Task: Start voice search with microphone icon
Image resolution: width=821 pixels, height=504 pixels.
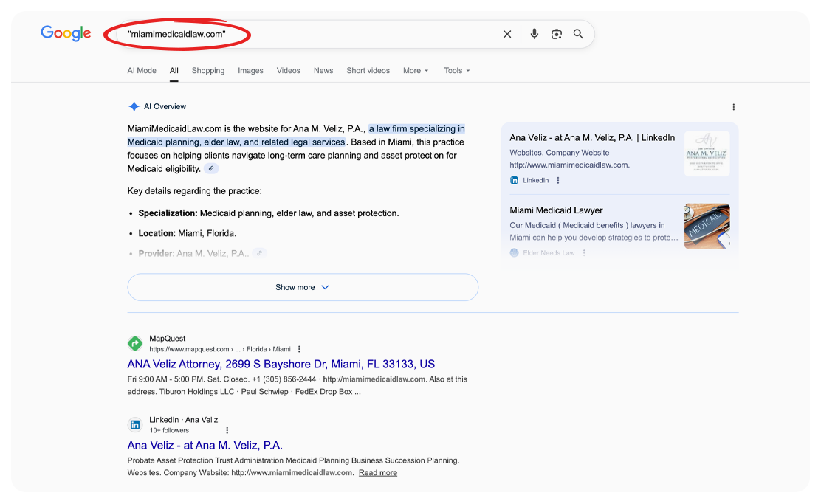Action: (535, 34)
